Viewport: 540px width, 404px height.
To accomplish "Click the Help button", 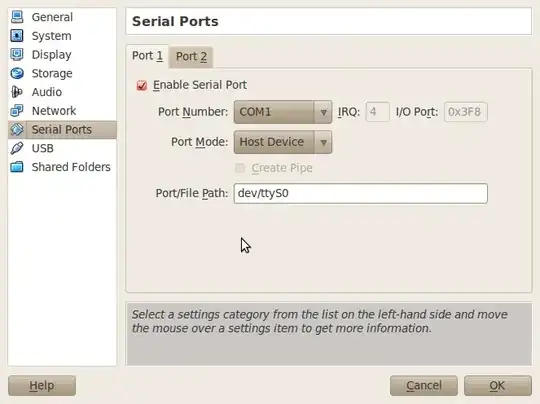I will (42, 385).
